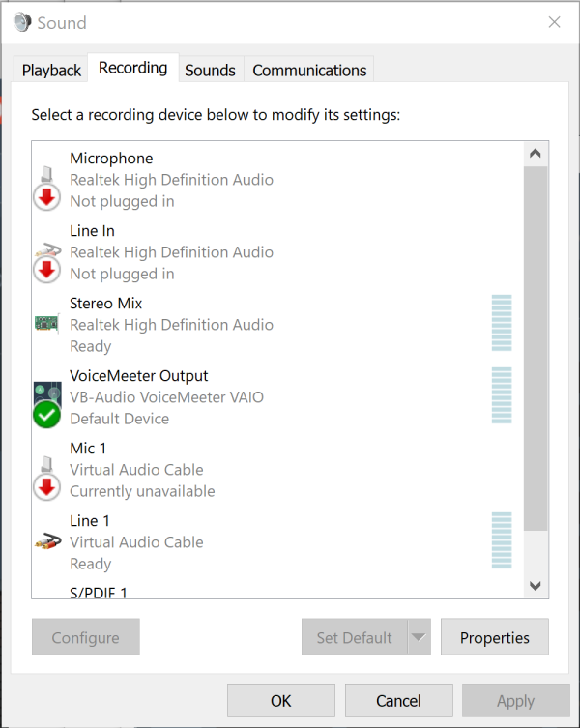Click the Apply button

point(515,701)
